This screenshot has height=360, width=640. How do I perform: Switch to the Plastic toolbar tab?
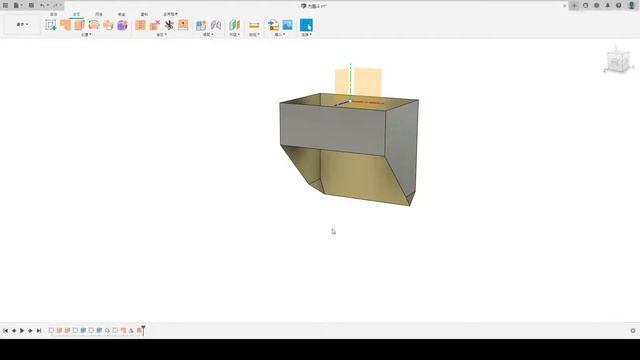pyautogui.click(x=144, y=14)
